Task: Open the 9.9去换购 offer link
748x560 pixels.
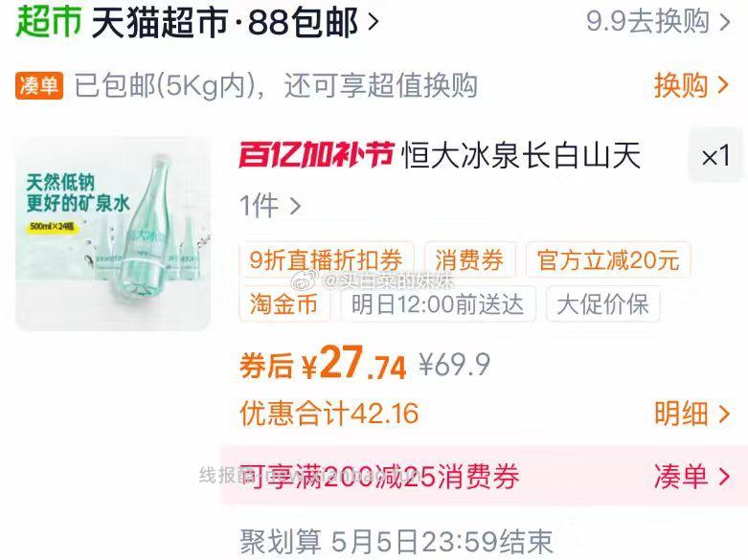Action: [x=658, y=21]
